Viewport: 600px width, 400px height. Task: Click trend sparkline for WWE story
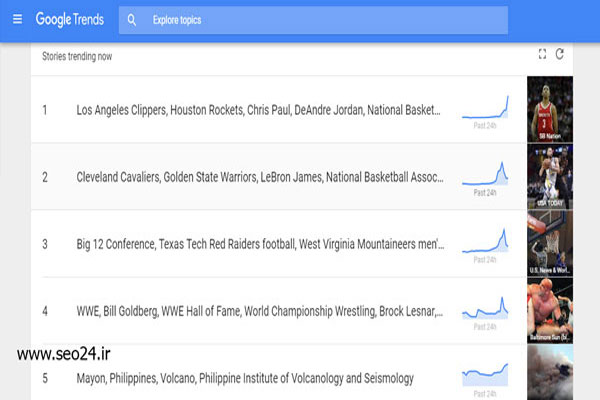(x=485, y=308)
